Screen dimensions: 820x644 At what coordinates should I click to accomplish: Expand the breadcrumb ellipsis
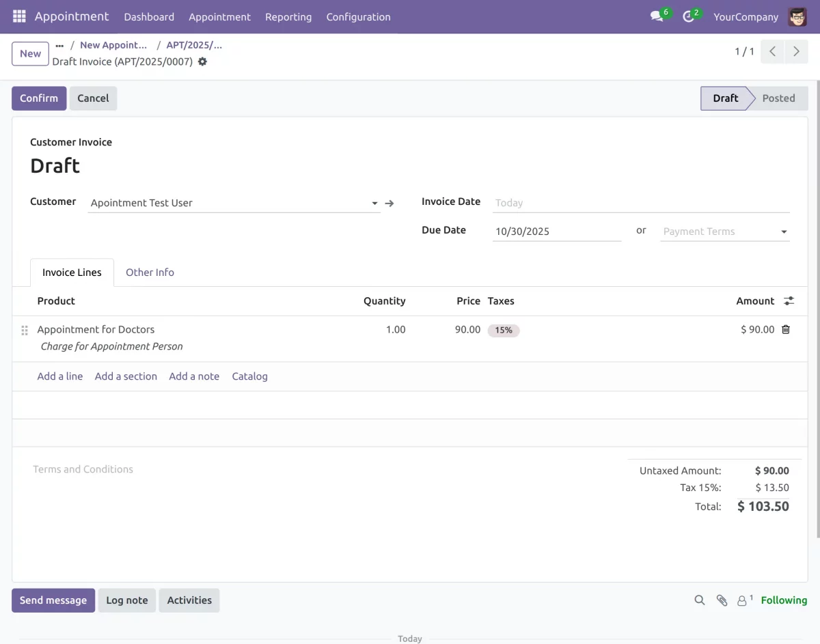[59, 45]
